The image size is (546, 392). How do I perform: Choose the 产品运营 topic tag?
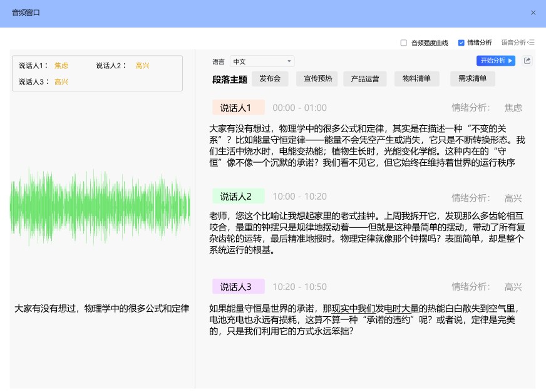pos(364,79)
